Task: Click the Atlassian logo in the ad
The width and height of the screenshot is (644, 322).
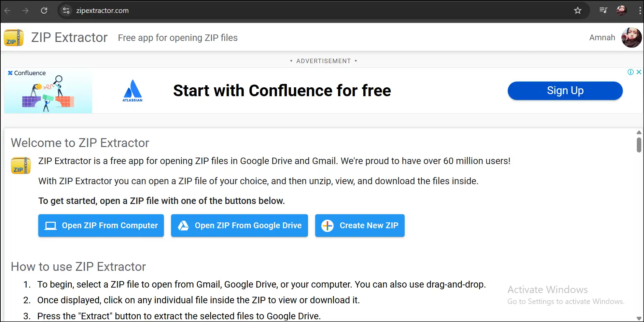Action: tap(132, 91)
